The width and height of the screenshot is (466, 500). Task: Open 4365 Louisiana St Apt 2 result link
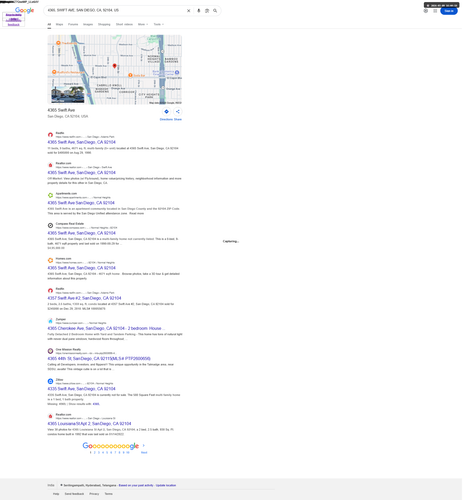pyautogui.click(x=89, y=424)
